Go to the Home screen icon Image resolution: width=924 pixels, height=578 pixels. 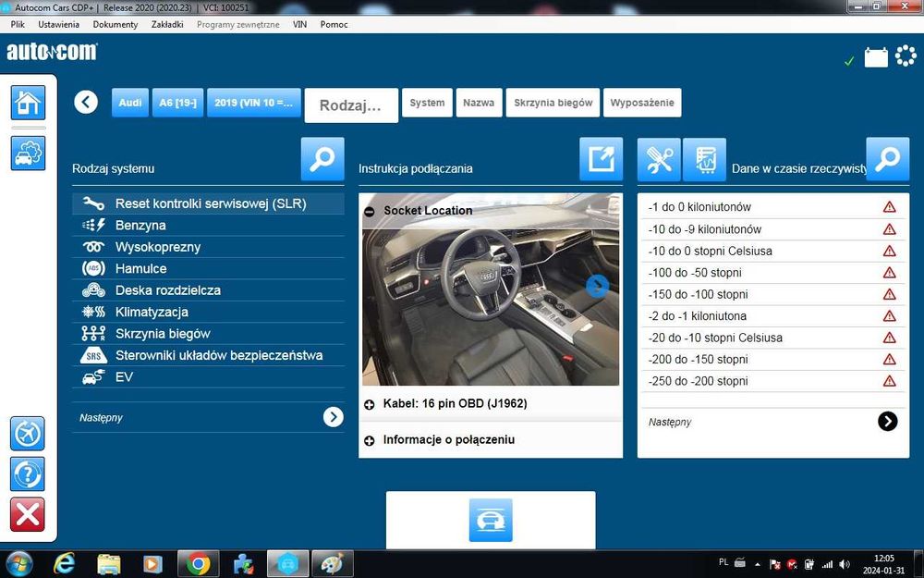pos(28,103)
